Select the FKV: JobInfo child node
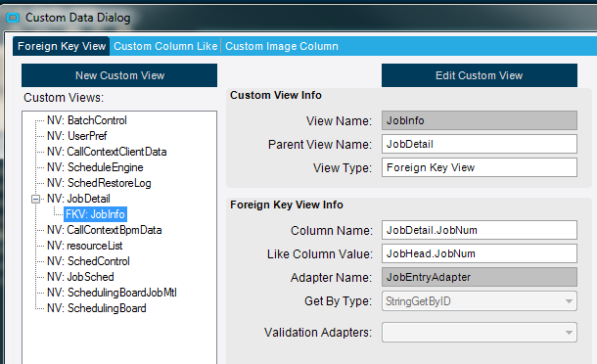597x364 pixels. (95, 214)
